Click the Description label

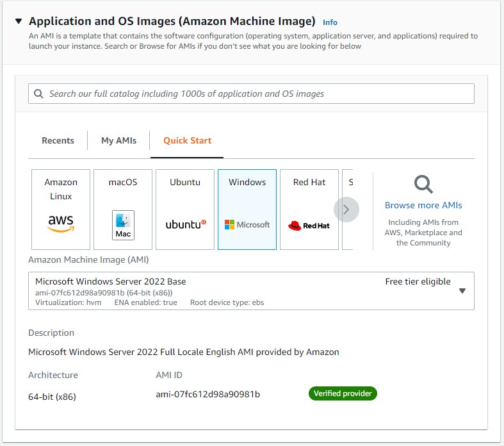tap(51, 333)
